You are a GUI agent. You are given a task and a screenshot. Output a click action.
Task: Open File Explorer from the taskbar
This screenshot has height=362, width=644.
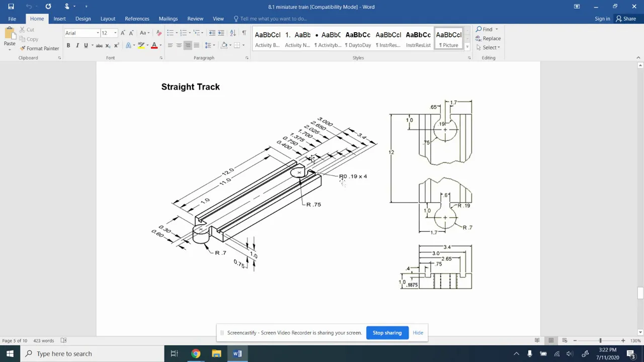coord(216,353)
